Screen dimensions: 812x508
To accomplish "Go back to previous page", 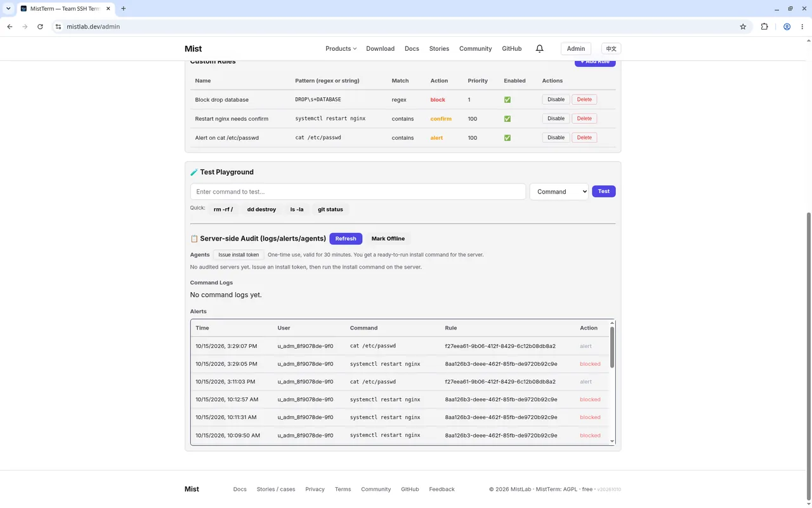I will (10, 27).
